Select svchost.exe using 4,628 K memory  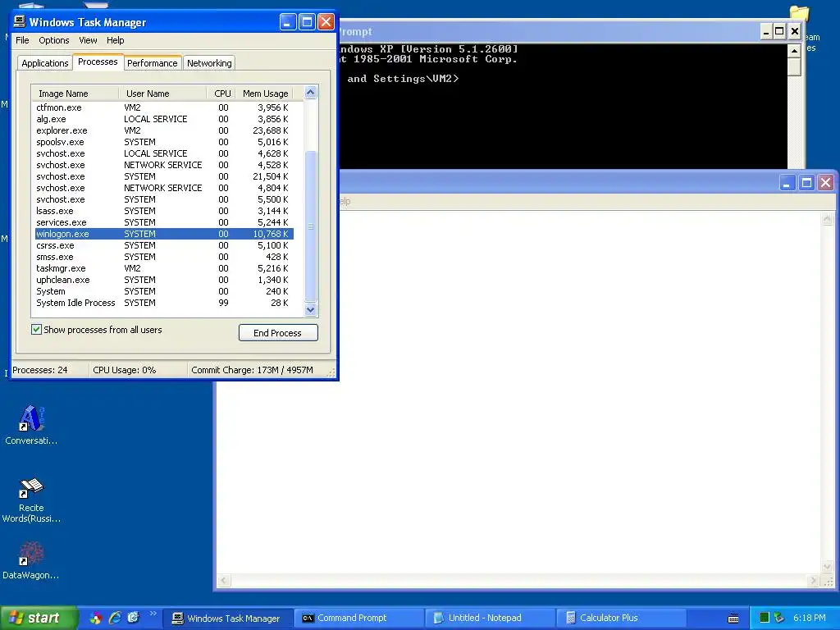164,153
